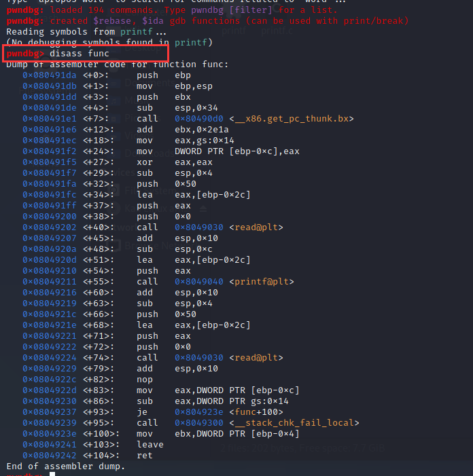
Task: Click '$rebase, $ida gdb functions' line
Action: click(x=207, y=21)
